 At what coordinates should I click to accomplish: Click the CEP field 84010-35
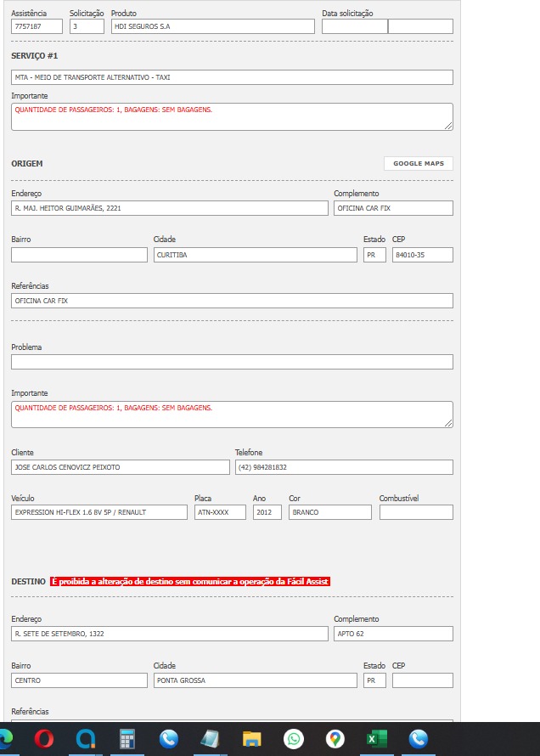click(x=423, y=255)
